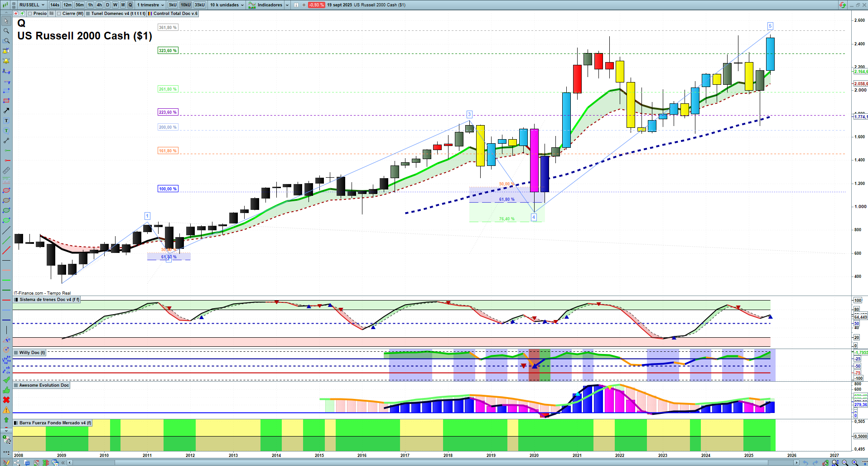Viewport: 868px width, 466px height.
Task: Click the 10kU units button
Action: (x=186, y=5)
